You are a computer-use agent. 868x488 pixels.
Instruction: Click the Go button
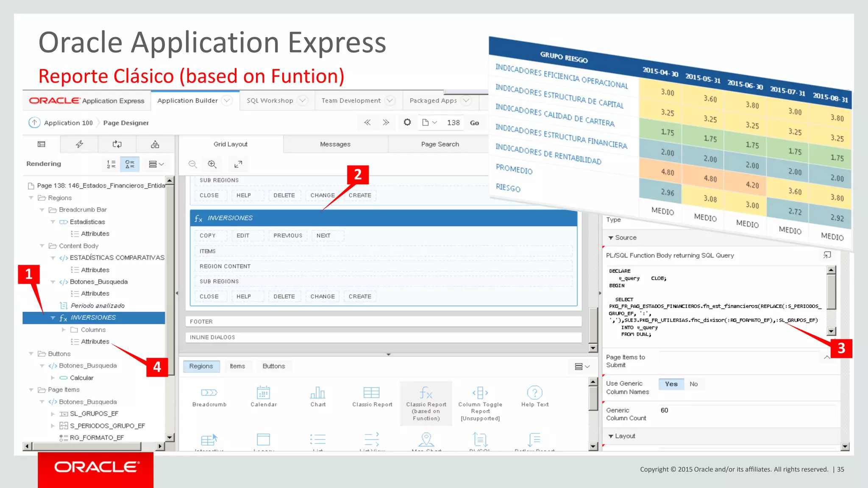(x=474, y=122)
